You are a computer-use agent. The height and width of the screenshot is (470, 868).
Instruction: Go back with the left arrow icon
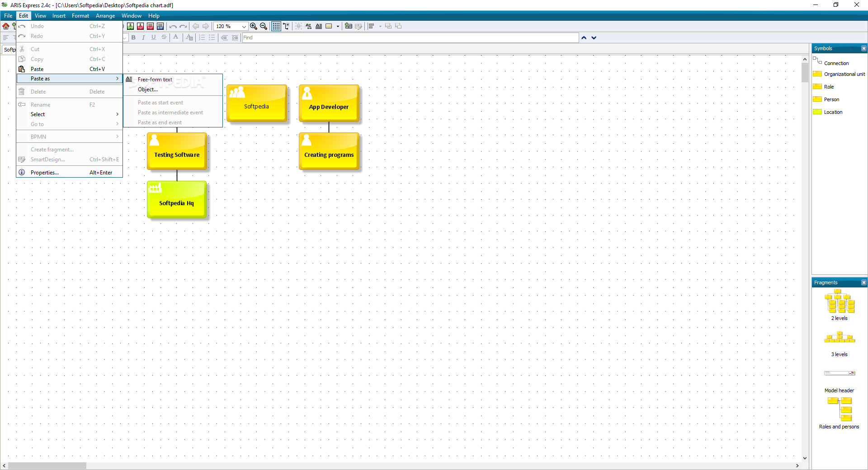pyautogui.click(x=196, y=26)
